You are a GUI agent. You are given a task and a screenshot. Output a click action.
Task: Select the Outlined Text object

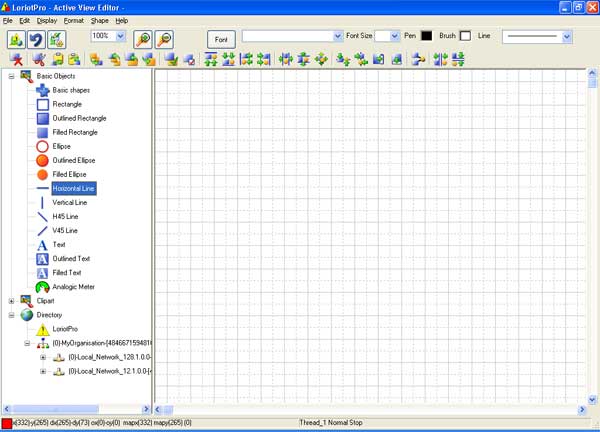click(x=71, y=259)
